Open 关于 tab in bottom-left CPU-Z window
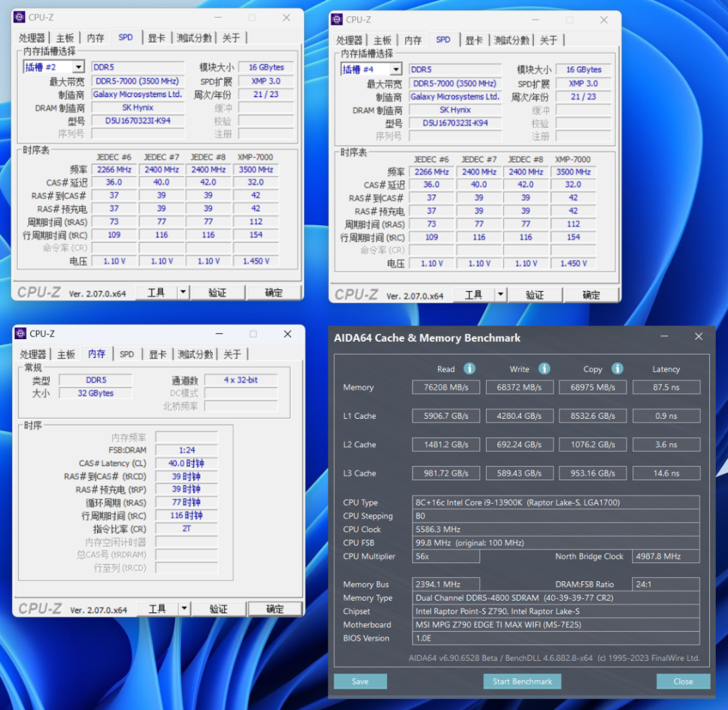The height and width of the screenshot is (710, 728). (x=232, y=354)
